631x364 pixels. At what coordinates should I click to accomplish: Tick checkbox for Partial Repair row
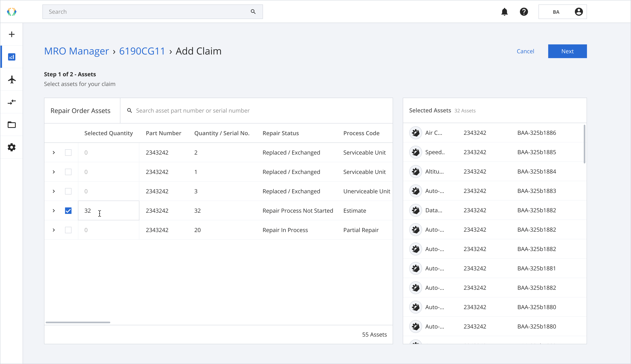(x=68, y=230)
